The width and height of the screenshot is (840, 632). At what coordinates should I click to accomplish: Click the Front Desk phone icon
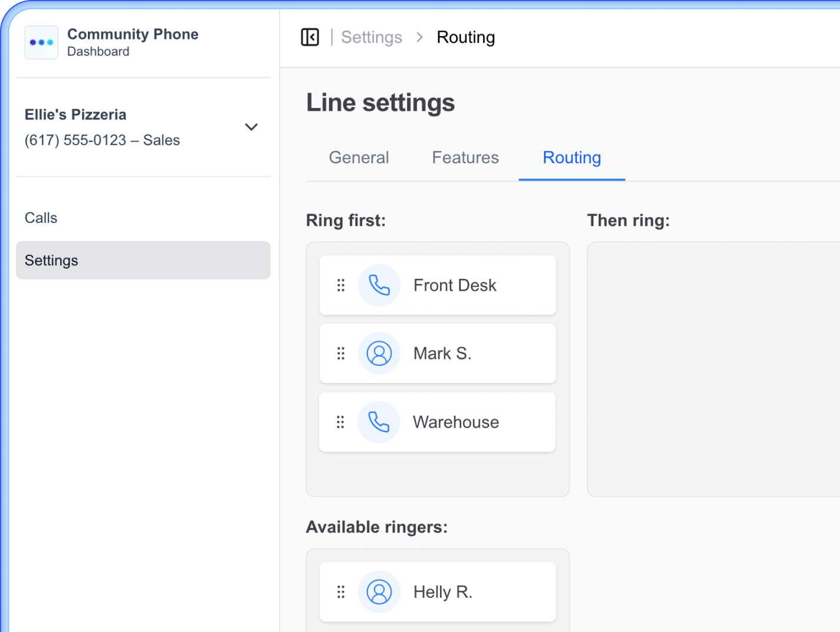(x=379, y=285)
